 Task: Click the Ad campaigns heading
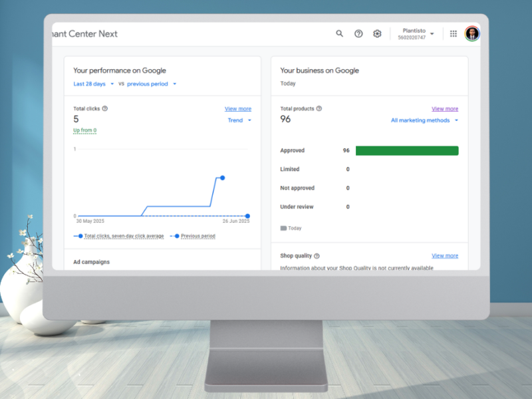(x=91, y=262)
